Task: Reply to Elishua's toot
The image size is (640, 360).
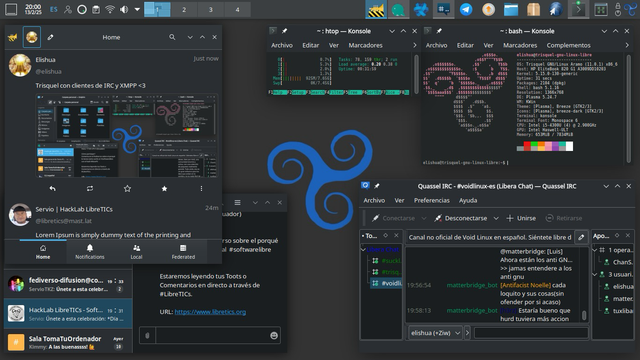Action: click(x=53, y=189)
